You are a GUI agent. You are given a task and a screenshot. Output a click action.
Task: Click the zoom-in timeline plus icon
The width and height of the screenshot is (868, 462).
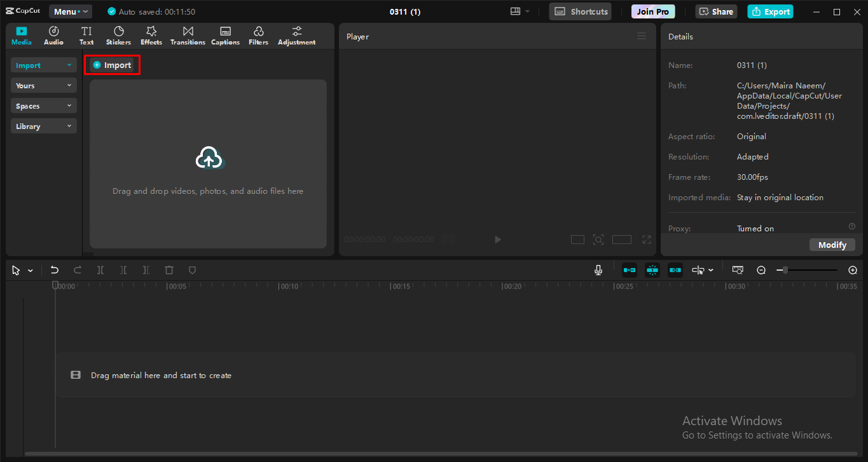[x=853, y=270]
